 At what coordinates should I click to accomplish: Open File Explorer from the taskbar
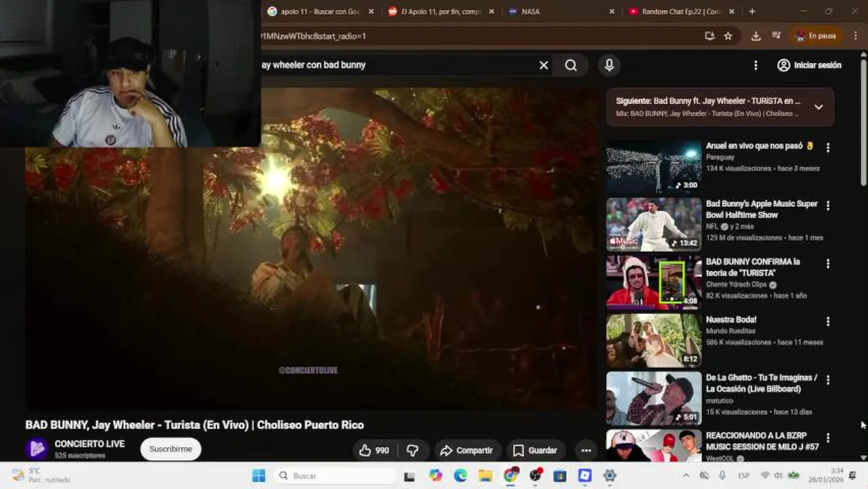(x=485, y=475)
